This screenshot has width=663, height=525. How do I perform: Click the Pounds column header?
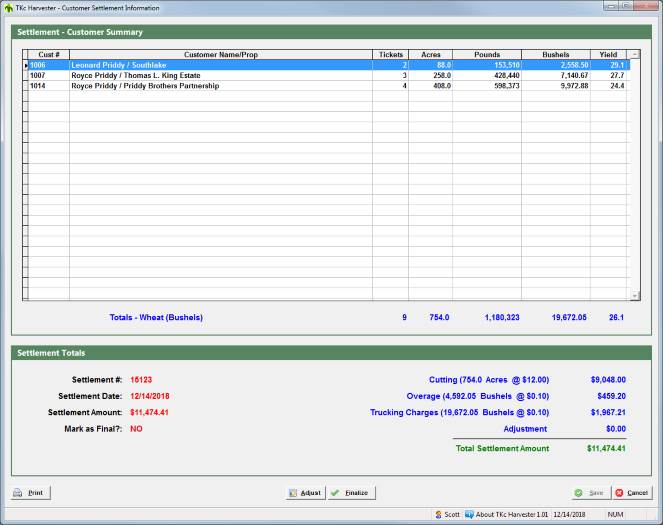click(487, 54)
